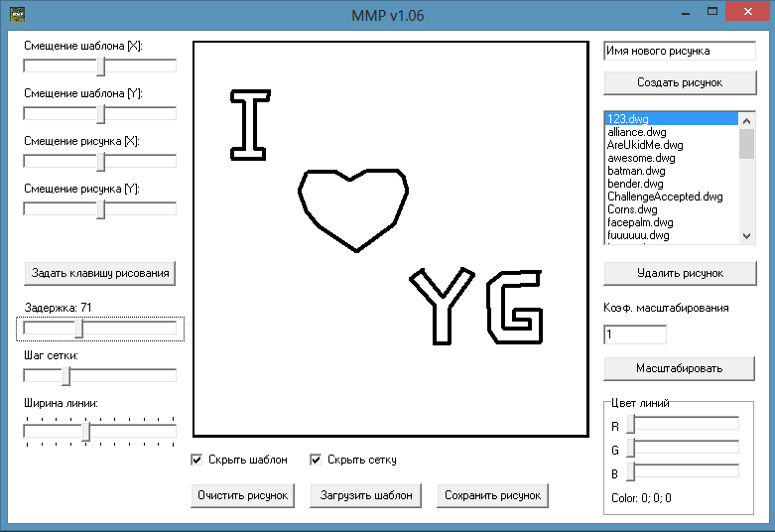Click the Создать рисунок button
The width and height of the screenshot is (775, 532).
(x=680, y=82)
